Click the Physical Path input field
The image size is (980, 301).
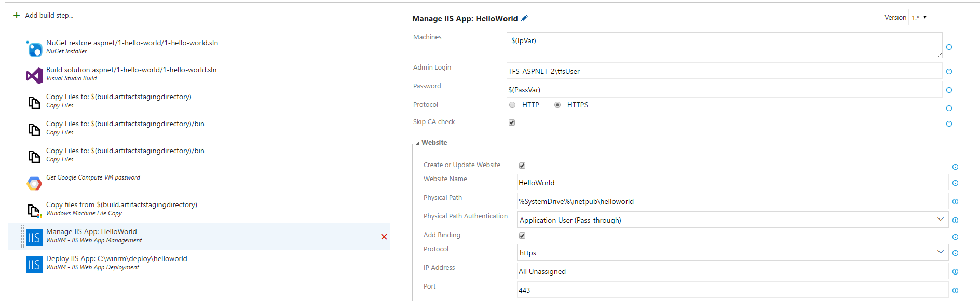[x=732, y=201]
